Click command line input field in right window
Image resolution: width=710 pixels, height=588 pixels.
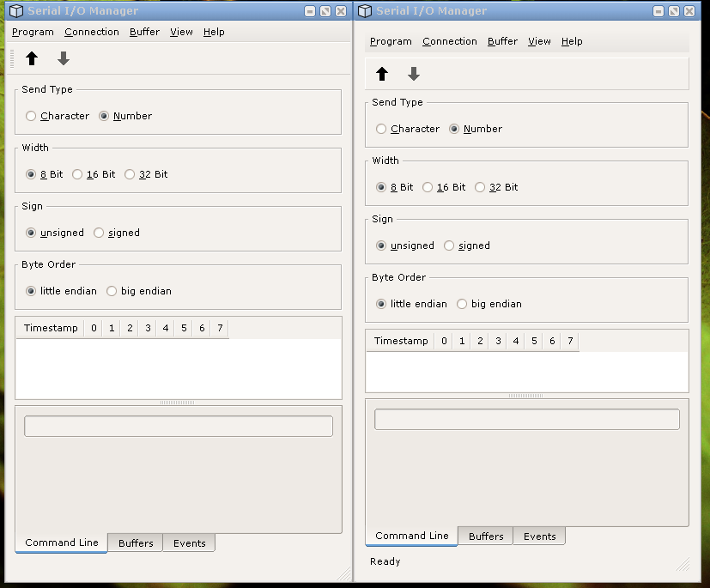527,420
